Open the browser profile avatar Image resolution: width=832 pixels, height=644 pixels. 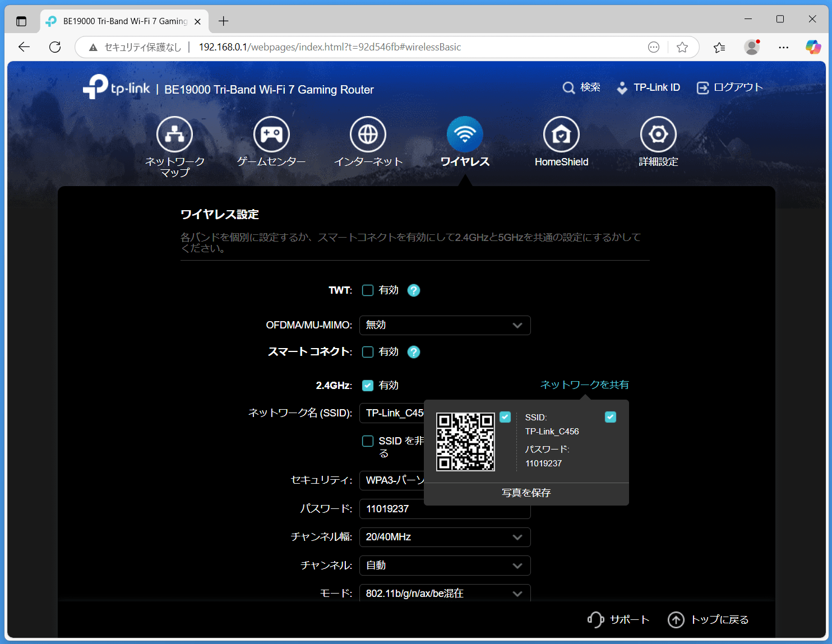click(x=752, y=47)
